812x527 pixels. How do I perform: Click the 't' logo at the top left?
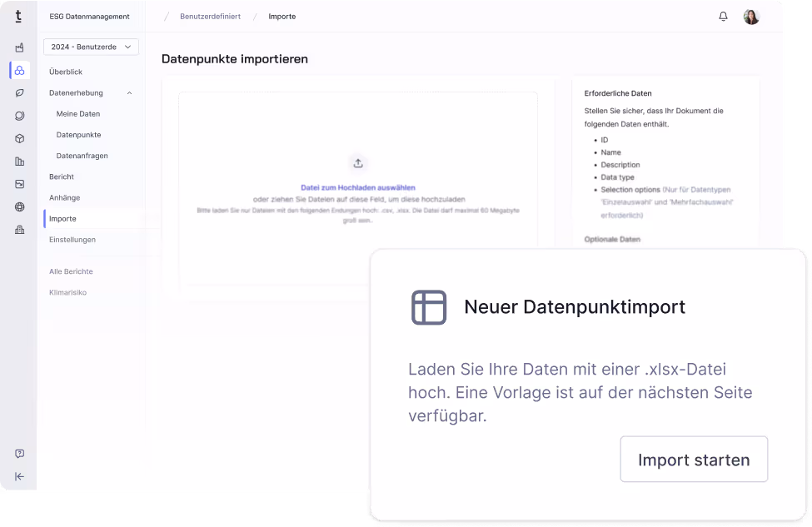pyautogui.click(x=18, y=16)
